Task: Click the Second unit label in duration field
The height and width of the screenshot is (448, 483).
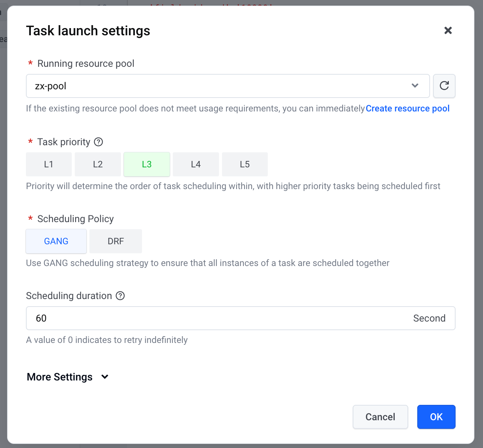Action: pos(429,318)
